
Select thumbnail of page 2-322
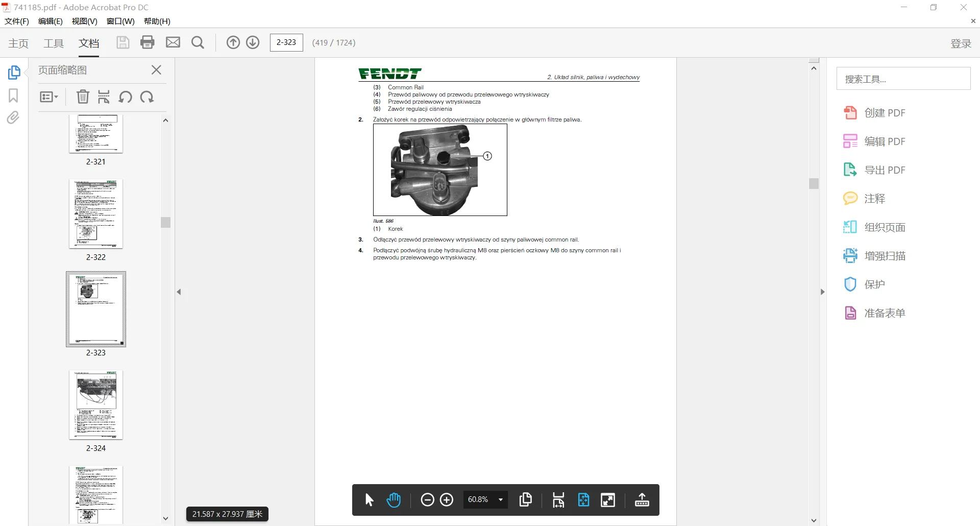96,214
